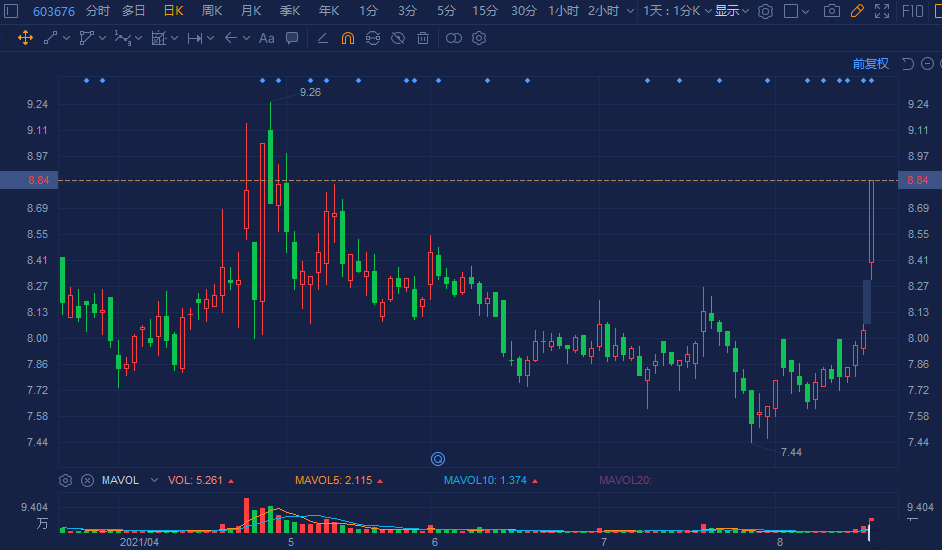Click the 7.44 low price marker
This screenshot has height=550, width=942.
pyautogui.click(x=791, y=452)
